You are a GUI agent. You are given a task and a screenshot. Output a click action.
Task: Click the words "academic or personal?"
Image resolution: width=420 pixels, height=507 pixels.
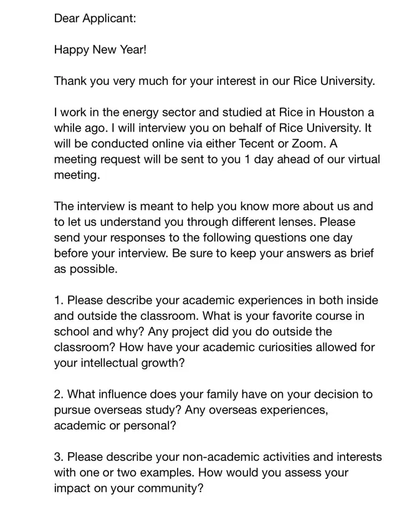(x=115, y=425)
